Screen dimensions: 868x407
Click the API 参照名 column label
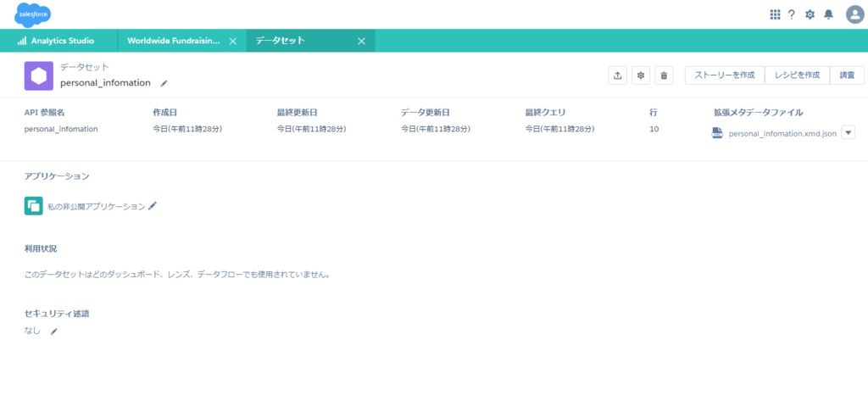coord(44,113)
